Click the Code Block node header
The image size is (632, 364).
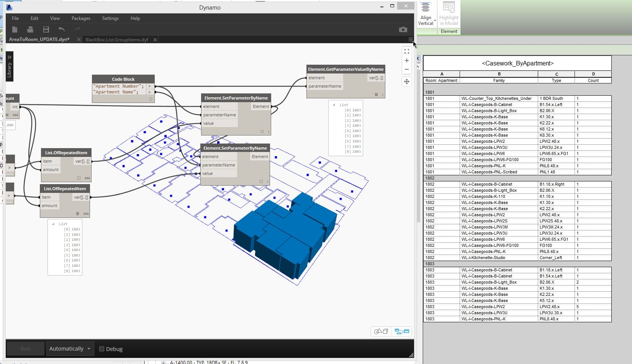coord(123,79)
